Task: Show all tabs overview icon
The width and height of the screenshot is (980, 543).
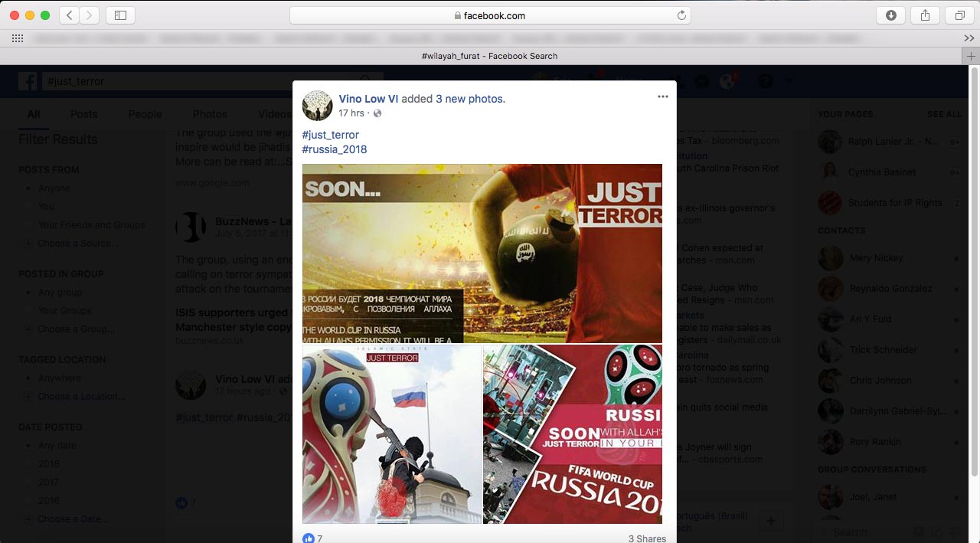Action: point(959,15)
